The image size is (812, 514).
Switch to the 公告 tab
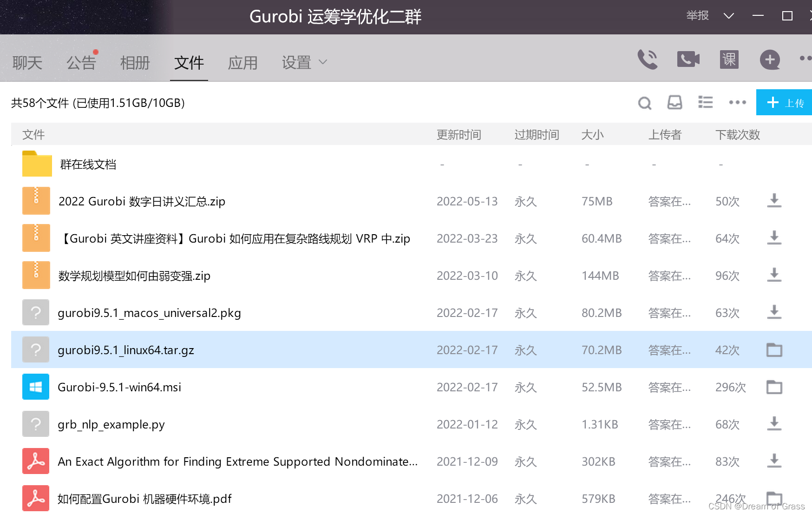click(81, 63)
